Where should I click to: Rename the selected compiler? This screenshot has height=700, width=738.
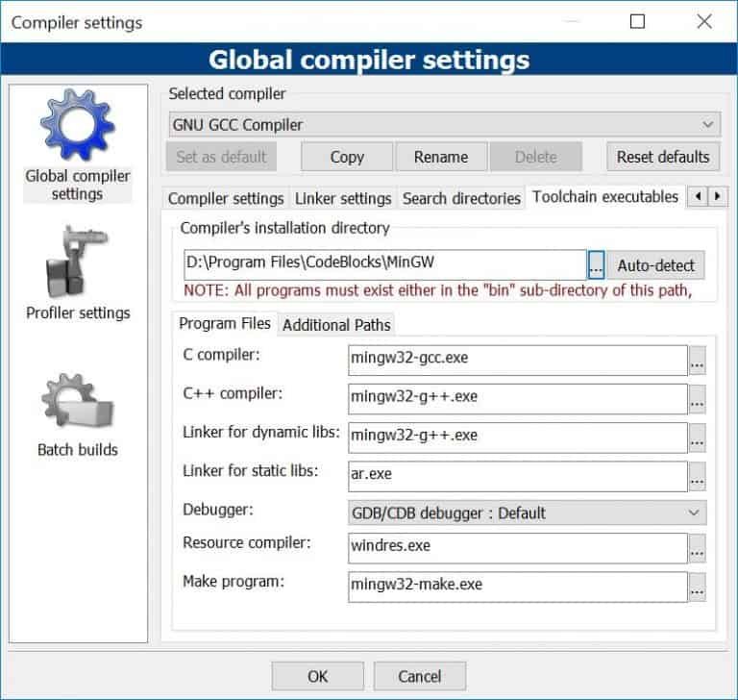(441, 157)
